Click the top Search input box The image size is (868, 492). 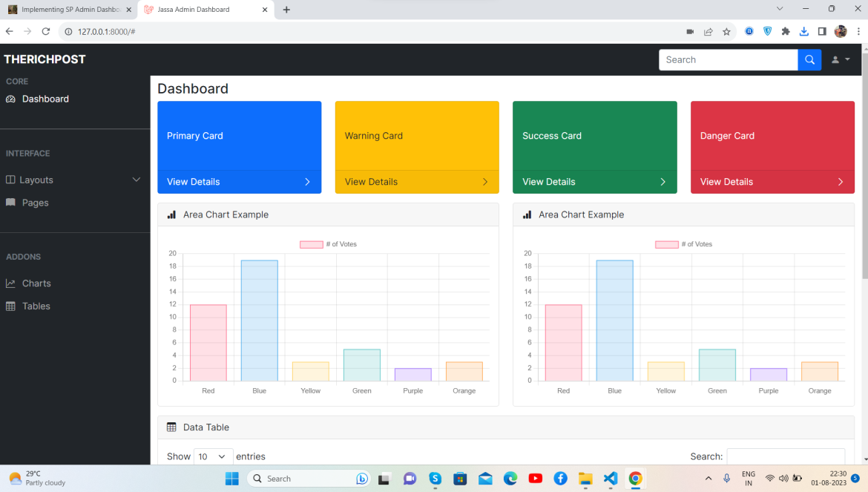coord(728,60)
